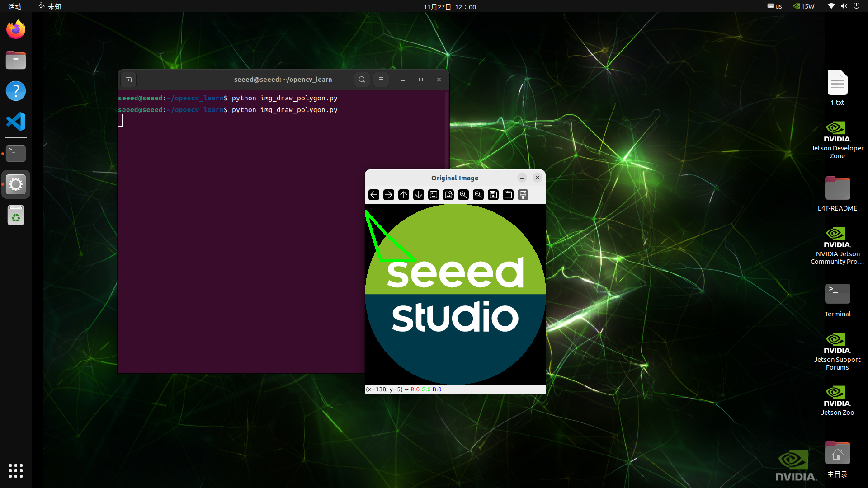
Task: Switch to the Terminal in the dock
Action: 16,154
